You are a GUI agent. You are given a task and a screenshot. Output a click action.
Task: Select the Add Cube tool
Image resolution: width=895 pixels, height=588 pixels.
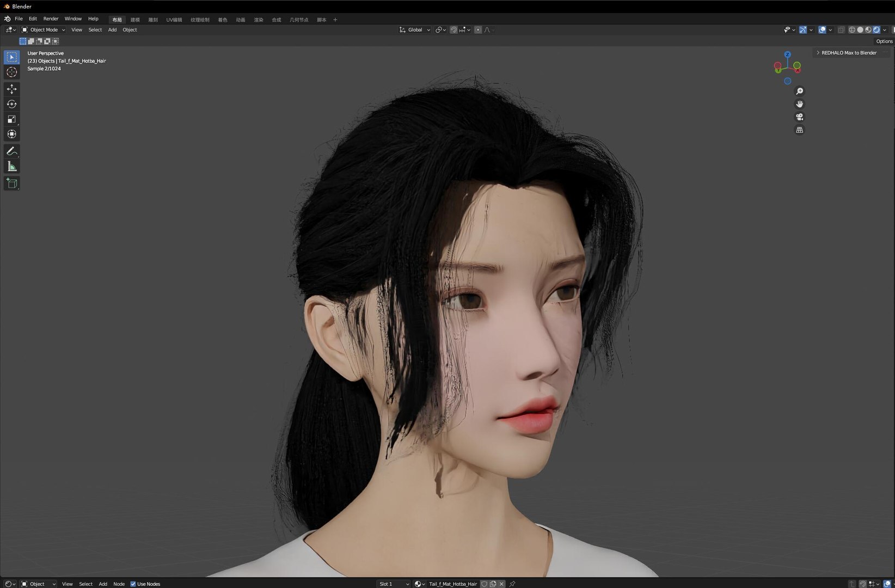(x=11, y=183)
